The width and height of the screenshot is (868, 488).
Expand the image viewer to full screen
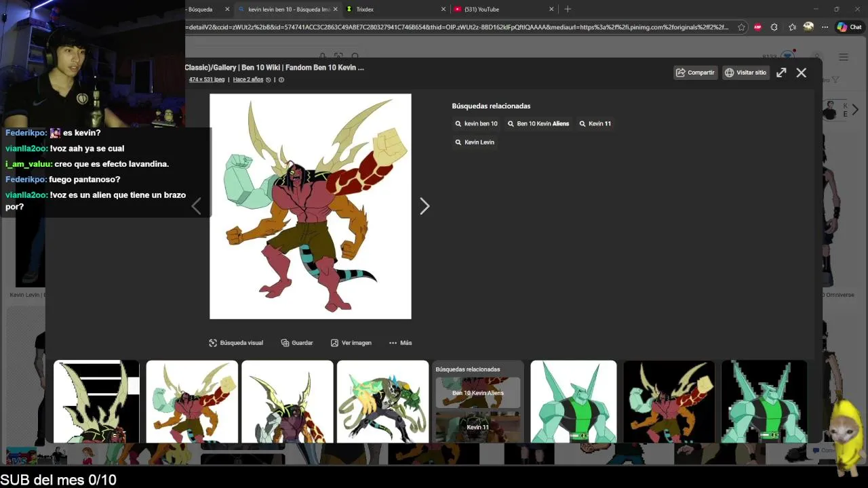click(x=781, y=73)
